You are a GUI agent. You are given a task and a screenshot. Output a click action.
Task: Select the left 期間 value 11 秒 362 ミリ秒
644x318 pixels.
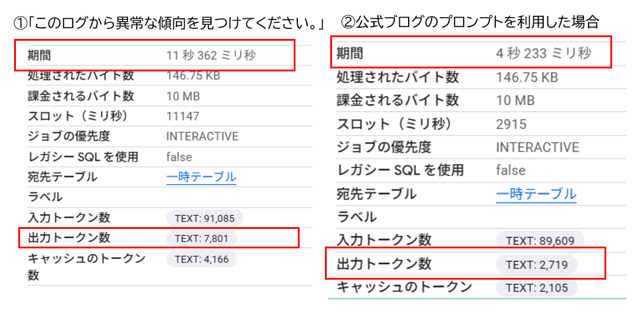211,55
